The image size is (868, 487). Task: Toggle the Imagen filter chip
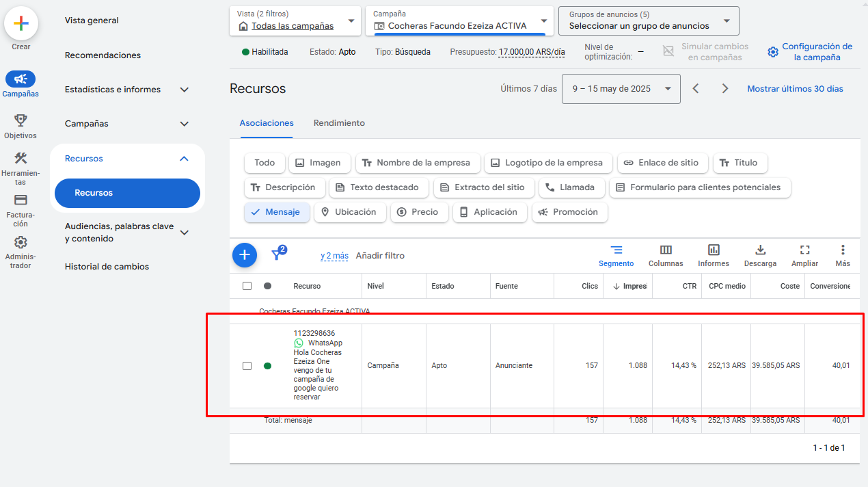pyautogui.click(x=320, y=163)
